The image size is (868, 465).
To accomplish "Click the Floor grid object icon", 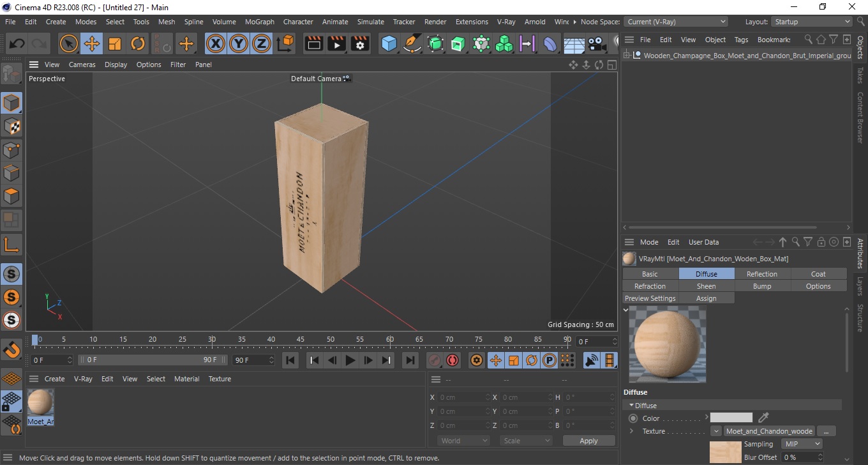I will point(574,44).
